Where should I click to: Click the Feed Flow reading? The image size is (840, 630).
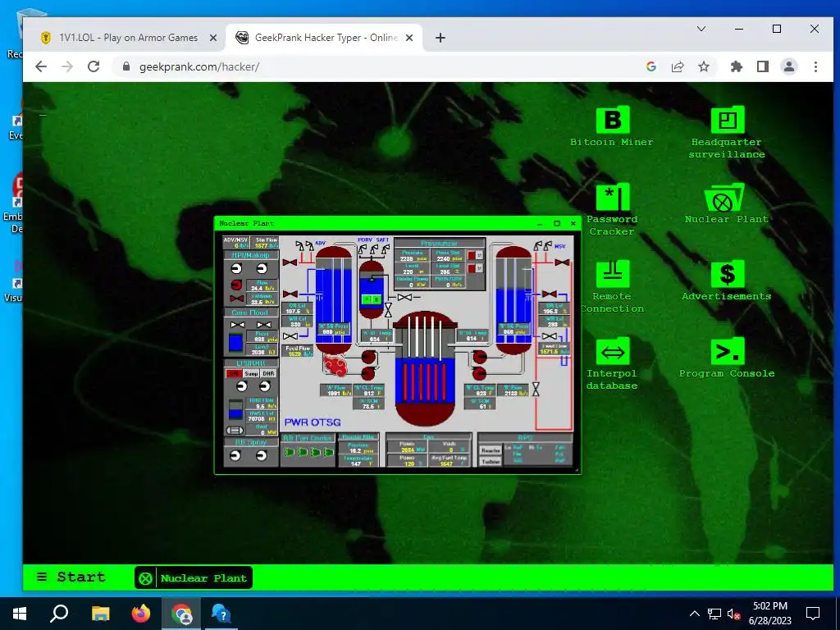[298, 351]
